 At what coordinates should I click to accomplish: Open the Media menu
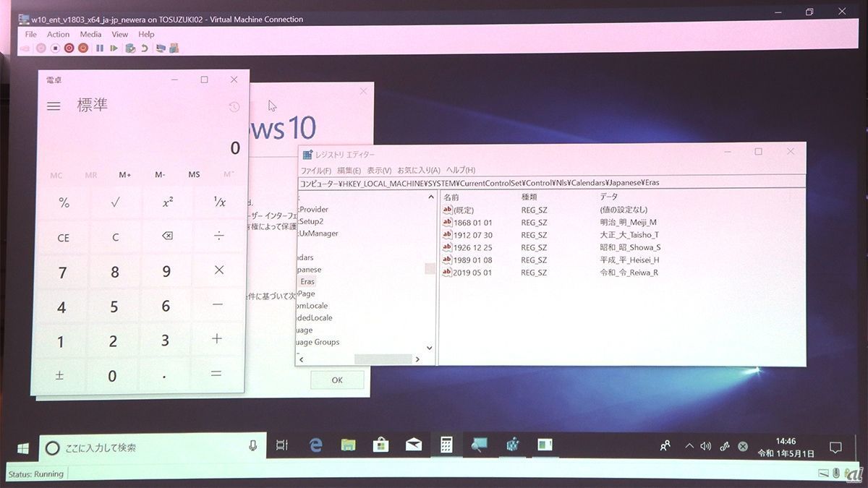point(90,34)
